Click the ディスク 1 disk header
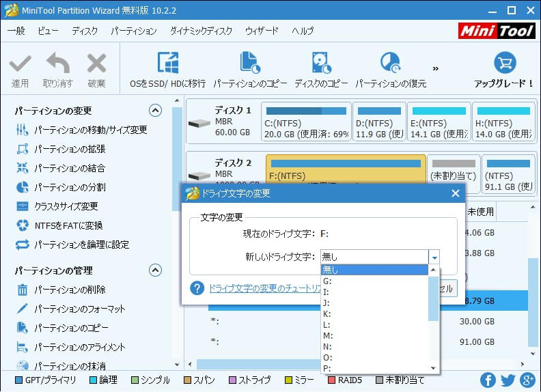Screen dimensions: 541x392 point(225,122)
